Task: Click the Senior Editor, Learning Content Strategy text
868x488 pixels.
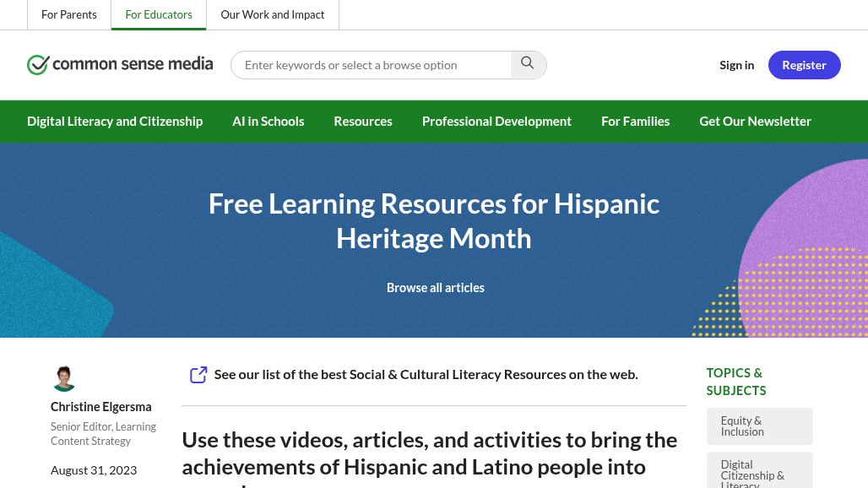Action: (103, 434)
